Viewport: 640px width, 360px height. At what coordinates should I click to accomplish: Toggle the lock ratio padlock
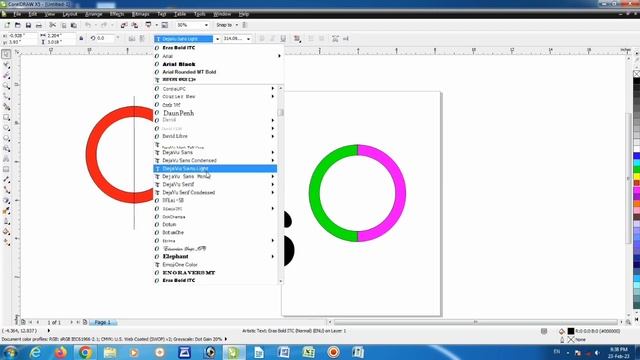pos(81,38)
